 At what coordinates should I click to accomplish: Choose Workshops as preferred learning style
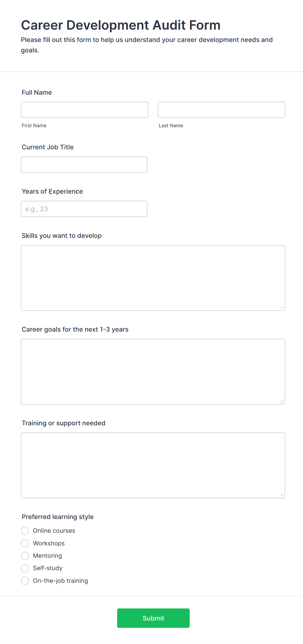tap(25, 543)
